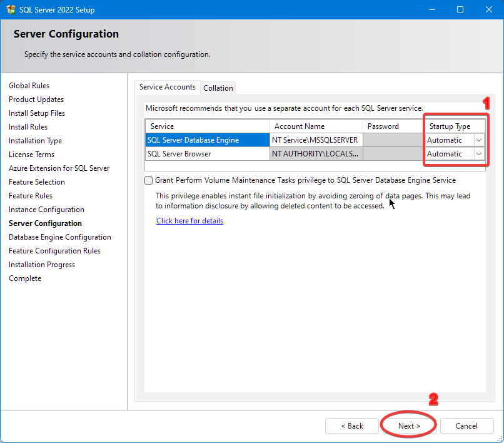Click the Password cell for SQL Server Browser
504x443 pixels.
(393, 154)
